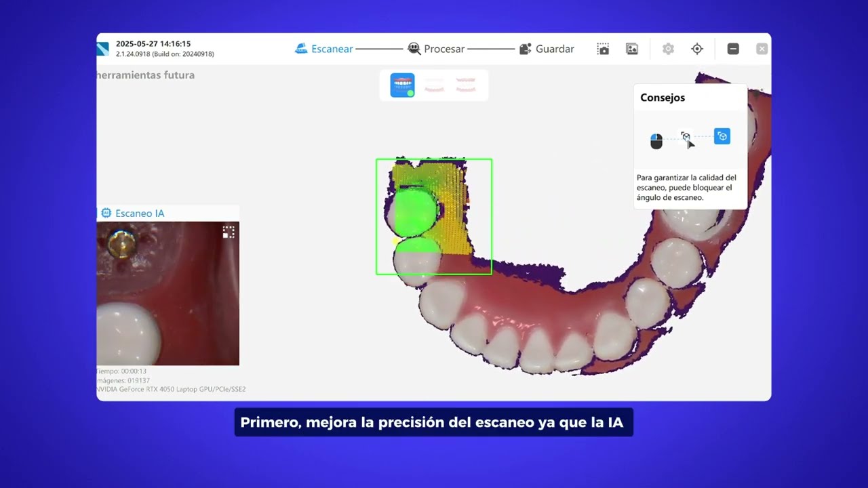The width and height of the screenshot is (868, 488).
Task: Open the image gallery icon in toolbar
Action: click(x=632, y=49)
